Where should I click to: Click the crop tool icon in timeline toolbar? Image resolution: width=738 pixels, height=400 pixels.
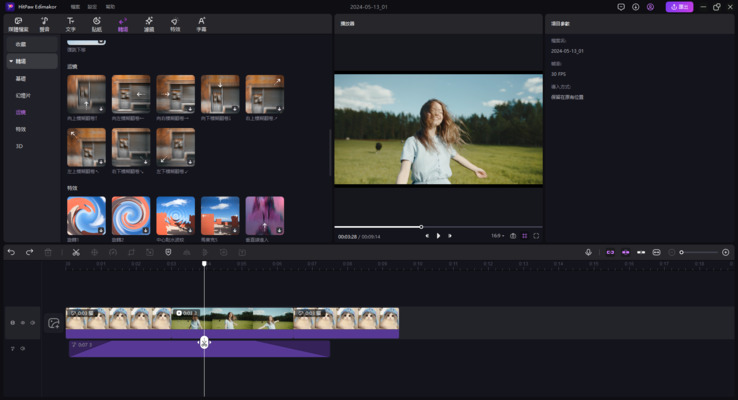(x=131, y=252)
